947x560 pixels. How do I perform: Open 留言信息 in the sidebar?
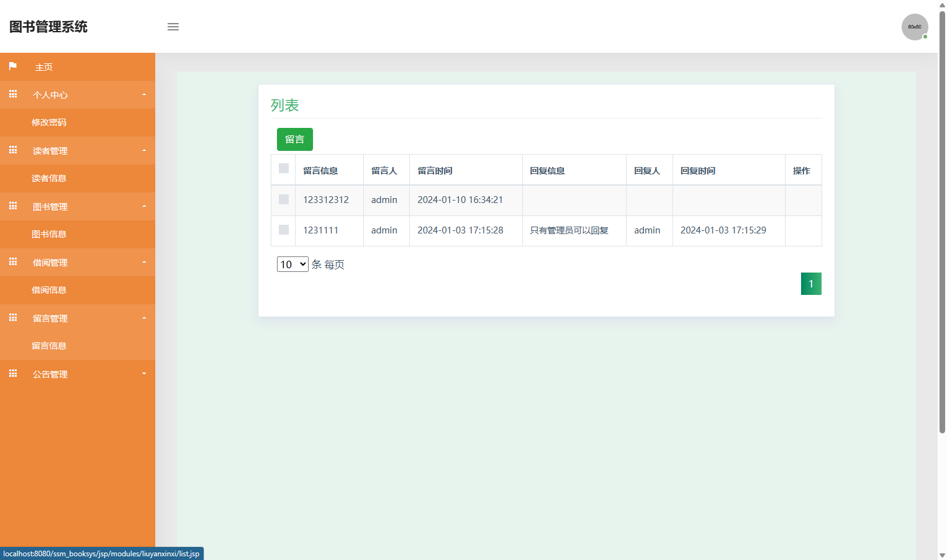pyautogui.click(x=49, y=346)
